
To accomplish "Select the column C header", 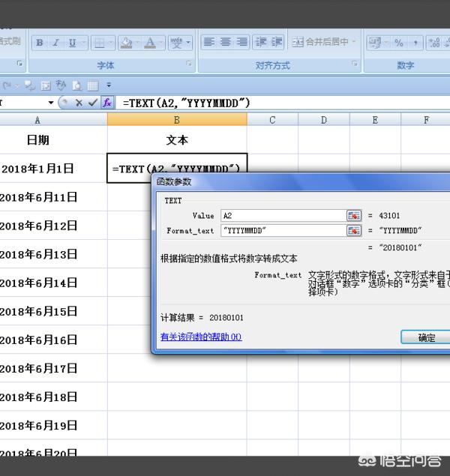I will pos(272,120).
